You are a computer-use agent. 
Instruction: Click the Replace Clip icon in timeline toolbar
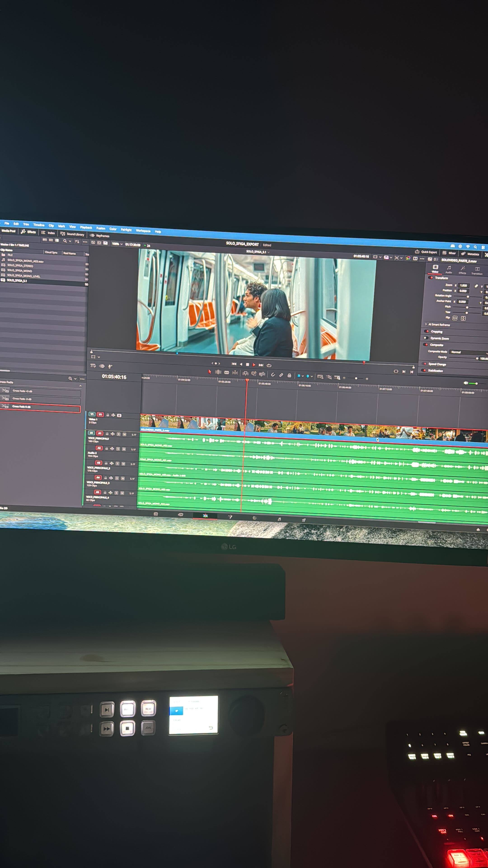pyautogui.click(x=262, y=374)
